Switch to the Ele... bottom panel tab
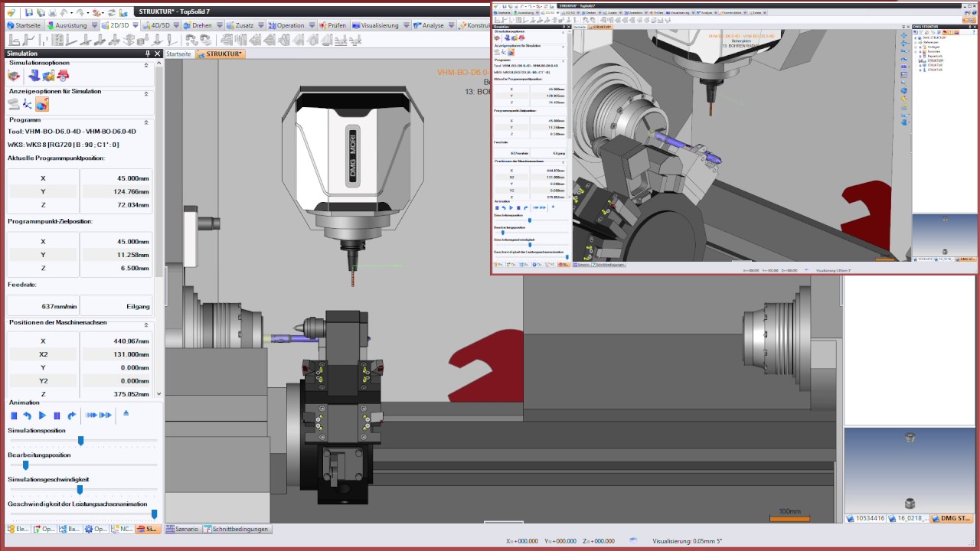Image resolution: width=980 pixels, height=551 pixels. coord(19,529)
